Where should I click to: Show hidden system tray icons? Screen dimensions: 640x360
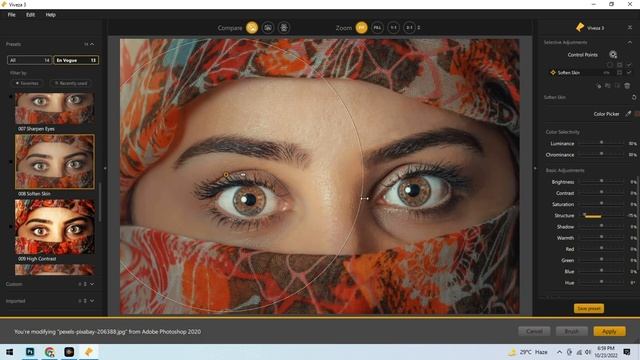click(559, 352)
